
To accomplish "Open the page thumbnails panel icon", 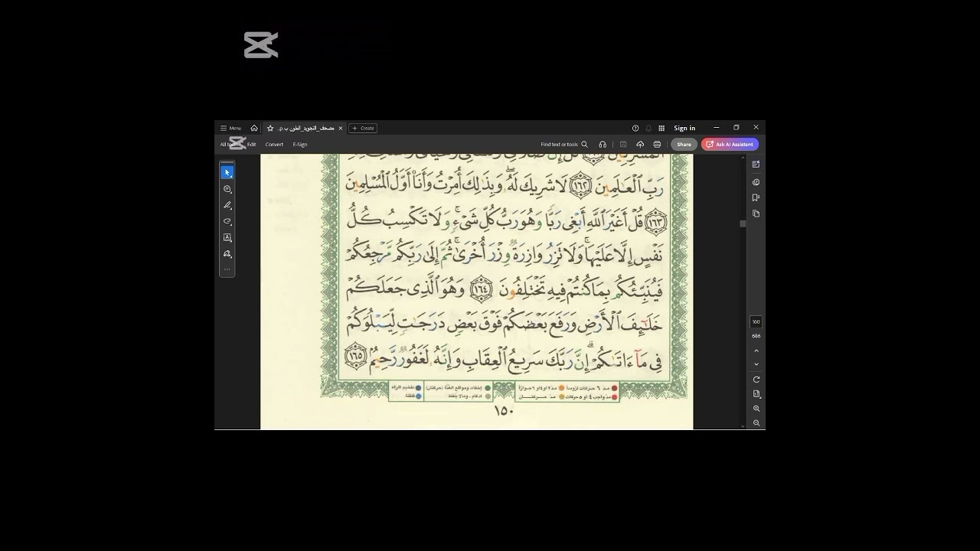I will click(x=756, y=214).
